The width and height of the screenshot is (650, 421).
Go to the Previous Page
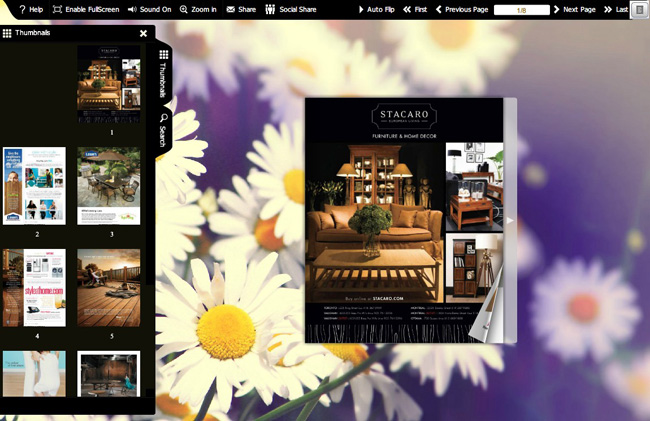click(462, 9)
